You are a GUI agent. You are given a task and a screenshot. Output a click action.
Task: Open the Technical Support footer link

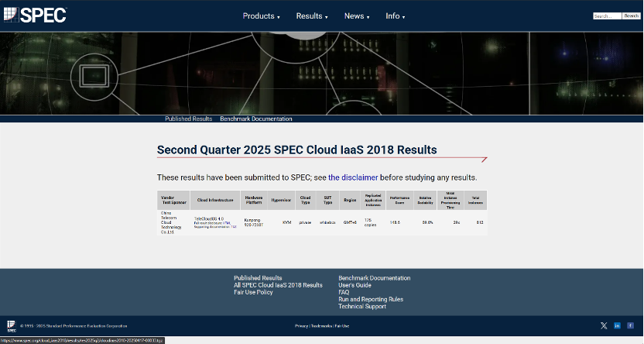[361, 306]
